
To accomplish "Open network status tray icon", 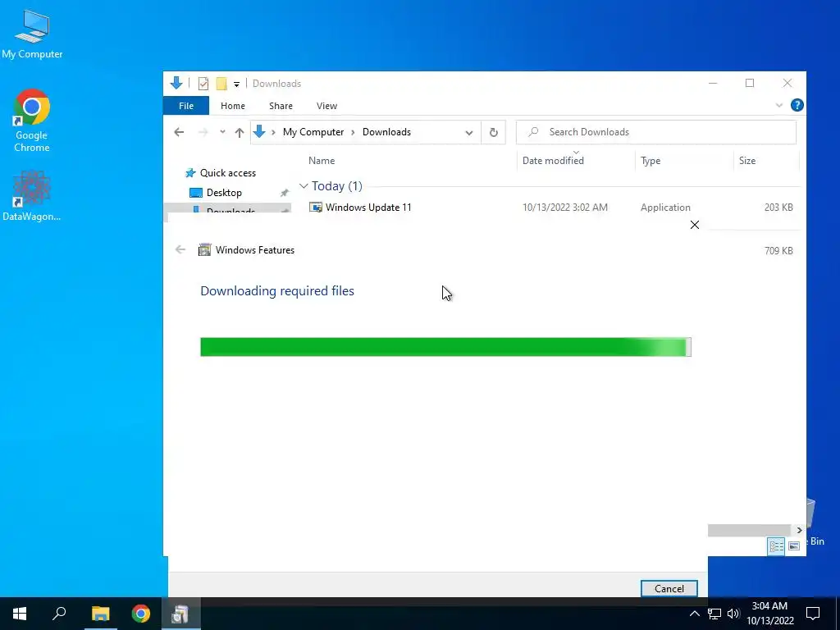I will tap(714, 614).
